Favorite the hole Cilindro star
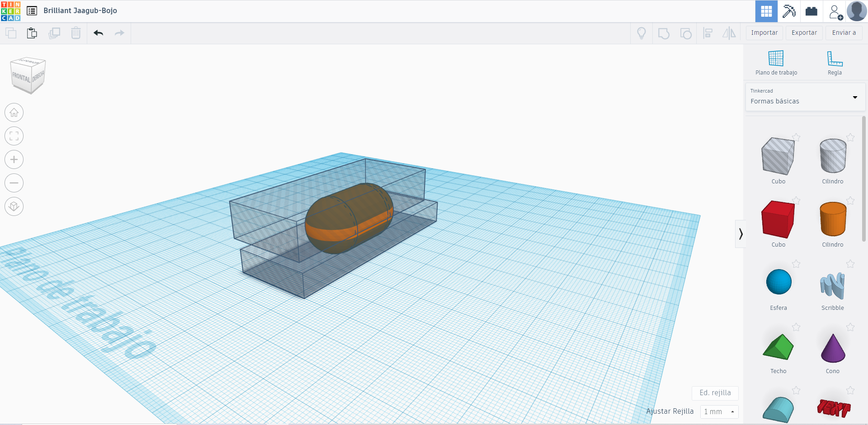This screenshot has width=868, height=425. (x=850, y=137)
